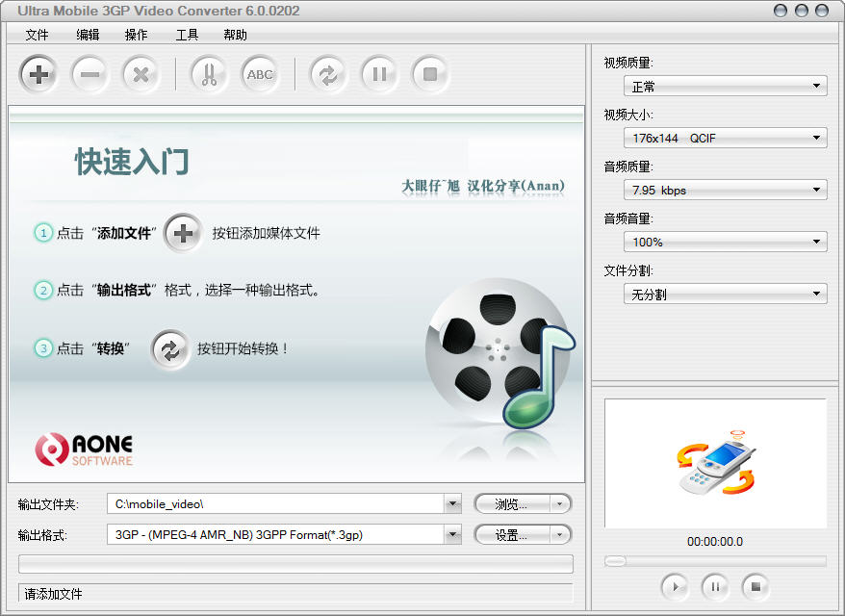845x616 pixels.
Task: Open the 音频质量 7.95 kbps dropdown
Action: (x=725, y=191)
